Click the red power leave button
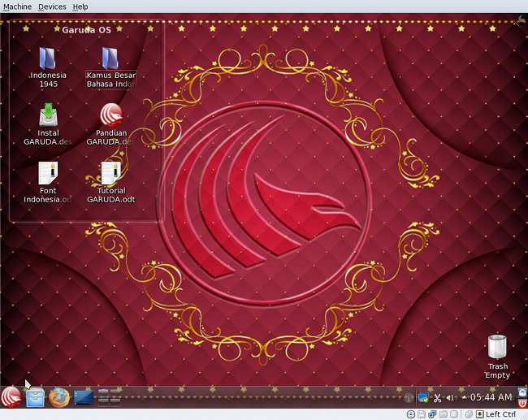 (522, 403)
